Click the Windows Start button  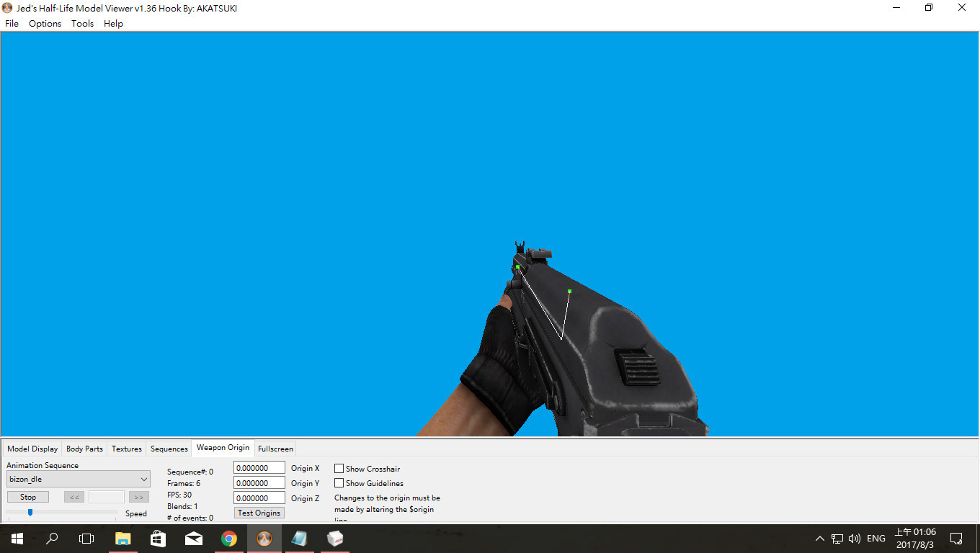16,538
